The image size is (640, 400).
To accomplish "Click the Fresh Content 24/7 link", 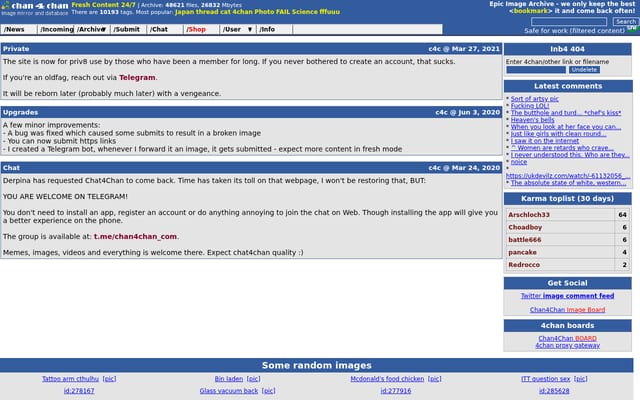I will pyautogui.click(x=103, y=5).
